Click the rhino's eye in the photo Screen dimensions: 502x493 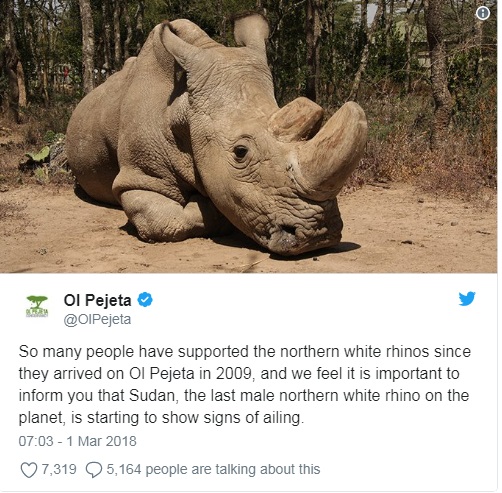coord(240,152)
